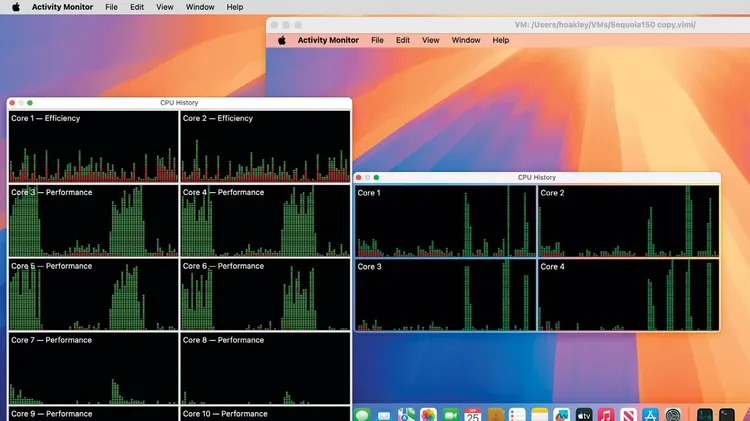Select the VM's Core 1 graph
Image resolution: width=750 pixels, height=421 pixels.
[x=445, y=221]
